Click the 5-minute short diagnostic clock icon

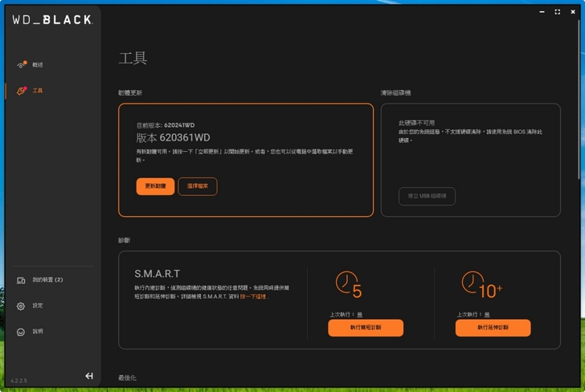[348, 285]
